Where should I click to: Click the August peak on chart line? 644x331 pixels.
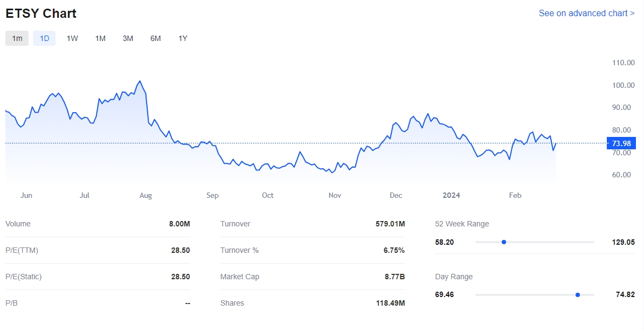[140, 81]
